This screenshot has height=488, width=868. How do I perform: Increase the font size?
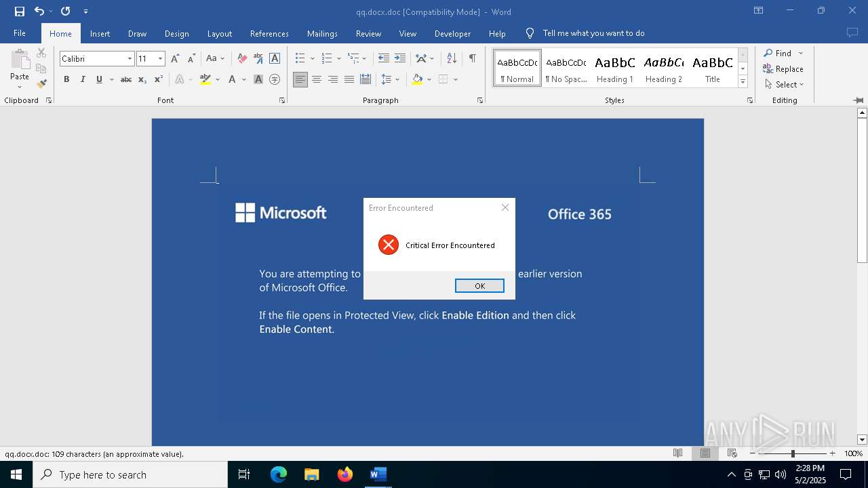[x=175, y=59]
